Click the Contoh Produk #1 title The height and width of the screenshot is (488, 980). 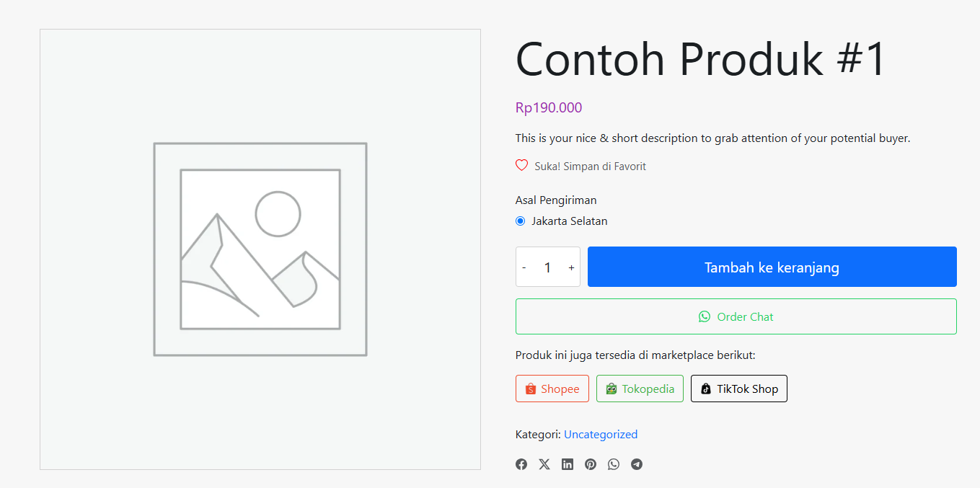pos(700,58)
